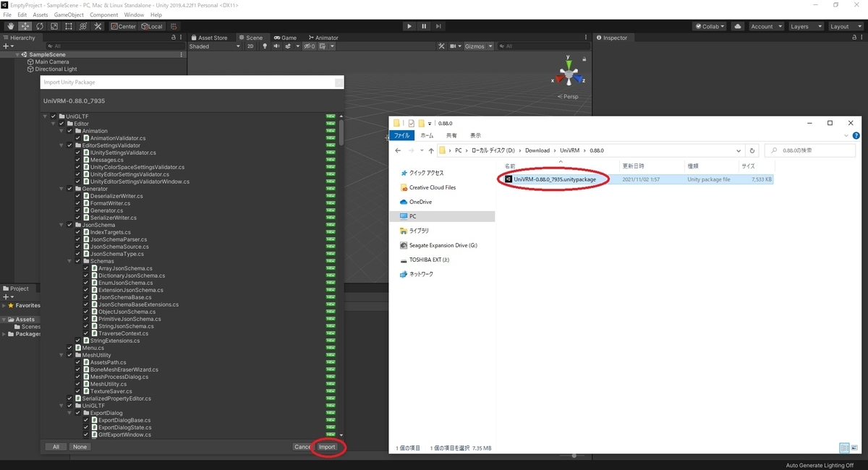Image resolution: width=868 pixels, height=470 pixels.
Task: Click the Import button
Action: tap(327, 447)
